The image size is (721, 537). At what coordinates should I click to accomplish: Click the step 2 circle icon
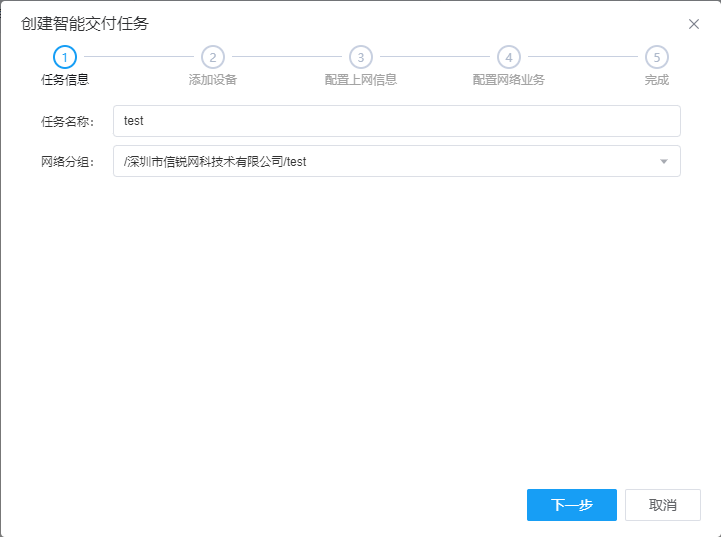[213, 57]
